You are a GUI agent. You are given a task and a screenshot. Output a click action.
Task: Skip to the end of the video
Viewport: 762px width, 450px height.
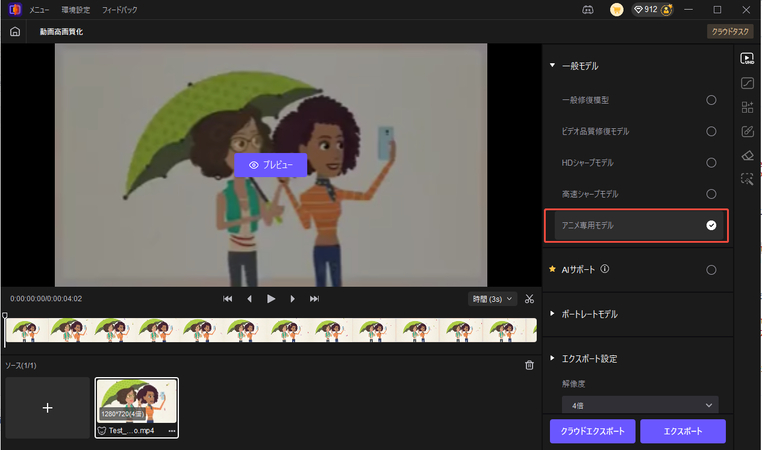[314, 298]
